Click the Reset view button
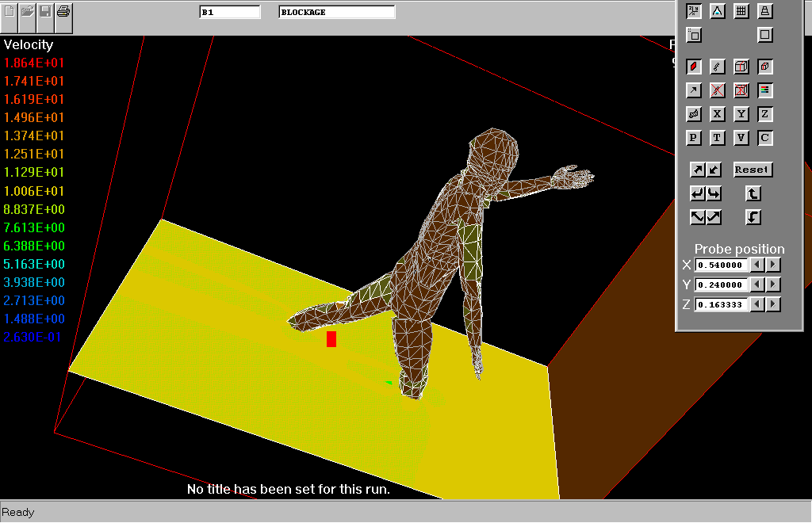 (752, 170)
